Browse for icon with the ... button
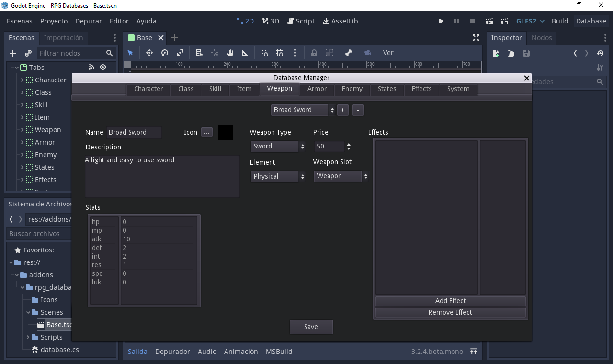Viewport: 613px width, 364px height. tap(206, 133)
